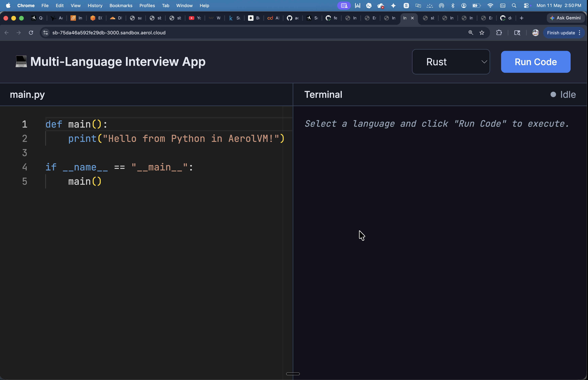
Task: Open Spotlight search in menu bar
Action: click(514, 5)
